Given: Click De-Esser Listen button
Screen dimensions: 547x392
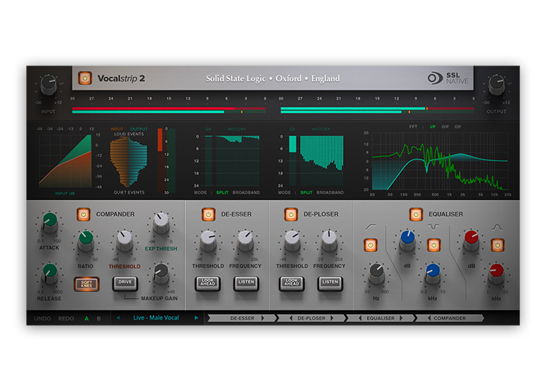Looking at the screenshot, I should pos(246,283).
